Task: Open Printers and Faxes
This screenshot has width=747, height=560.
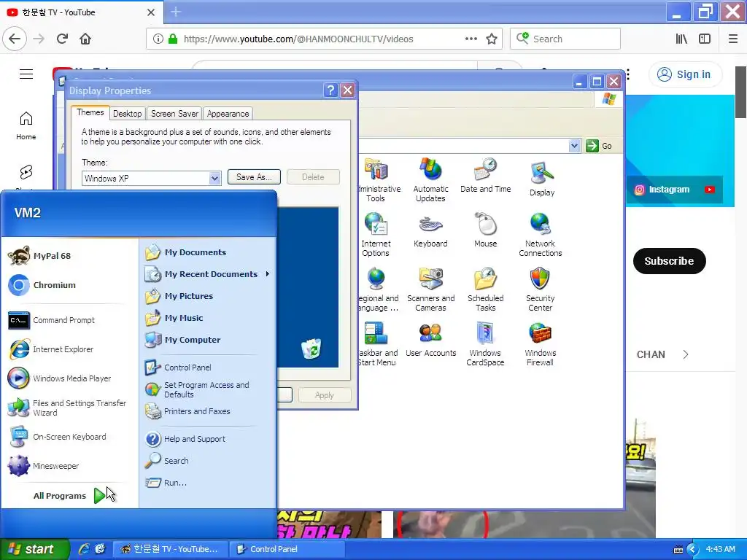Action: (x=187, y=411)
